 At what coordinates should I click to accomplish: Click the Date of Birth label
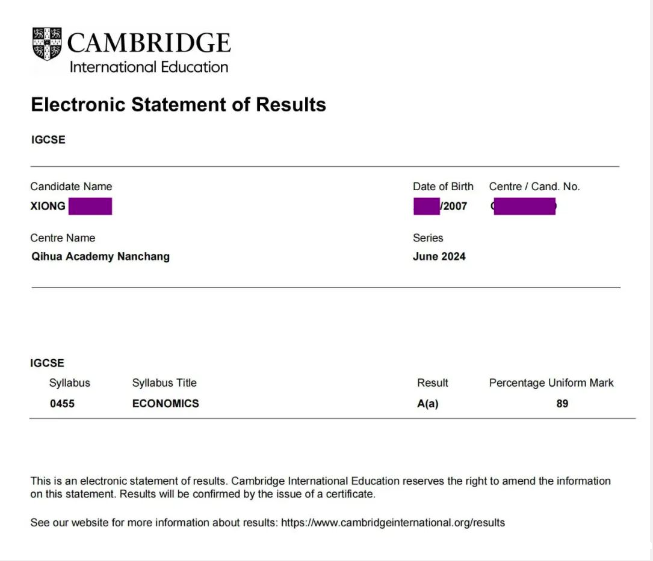443,187
